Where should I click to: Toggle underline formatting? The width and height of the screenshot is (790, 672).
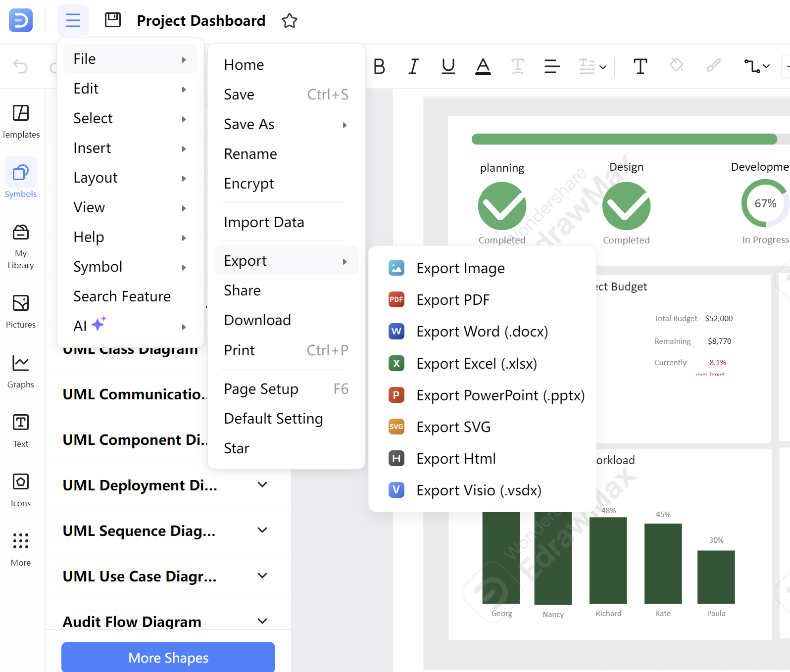[x=448, y=66]
